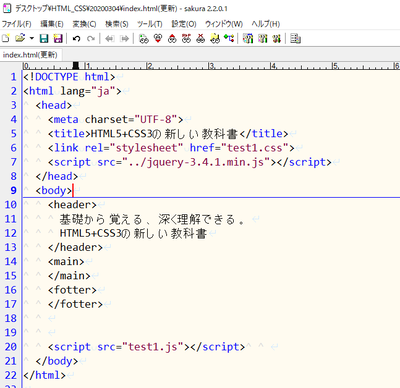Click the purple Save As floppy icon

click(58, 38)
